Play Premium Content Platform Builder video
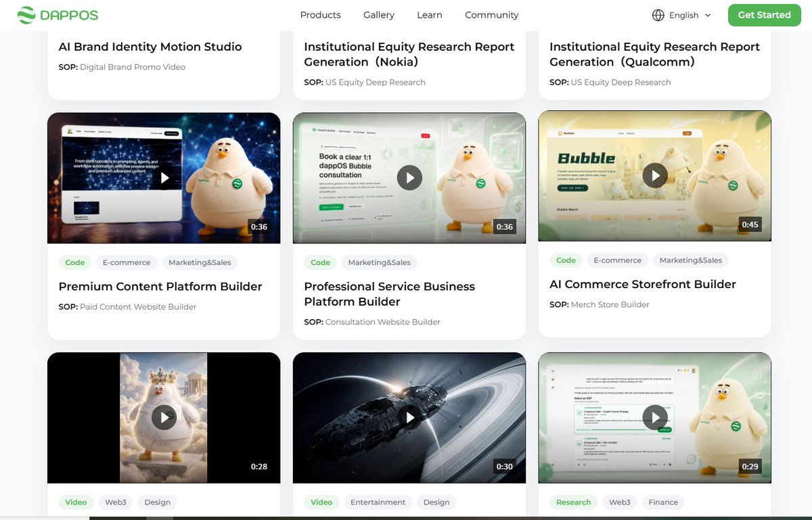The image size is (812, 520). tap(164, 178)
